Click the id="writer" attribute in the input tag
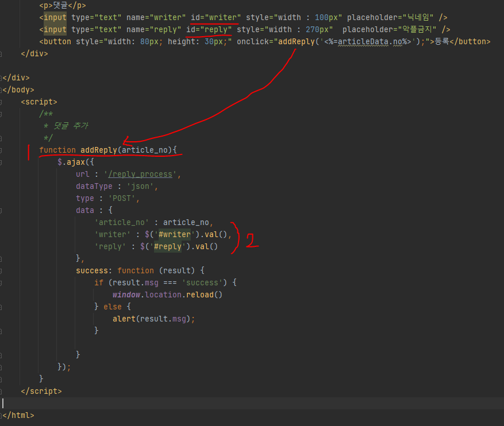Screen dimensions: 504x426 coord(216,17)
